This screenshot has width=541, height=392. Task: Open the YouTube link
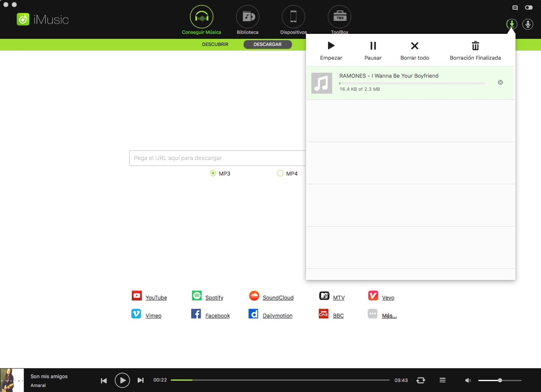coord(156,298)
